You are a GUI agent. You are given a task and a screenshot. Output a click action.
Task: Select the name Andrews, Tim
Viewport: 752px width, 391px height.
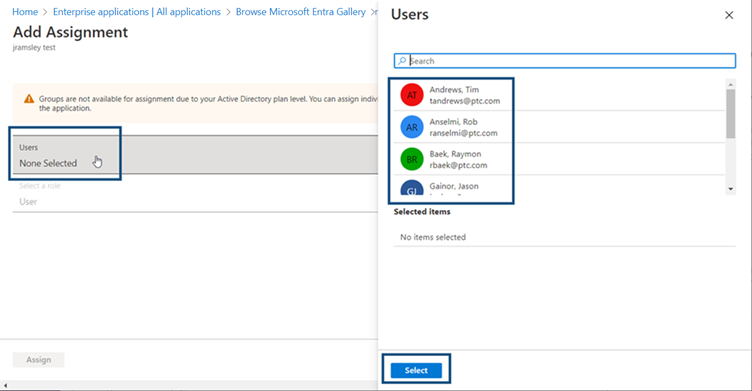click(454, 90)
